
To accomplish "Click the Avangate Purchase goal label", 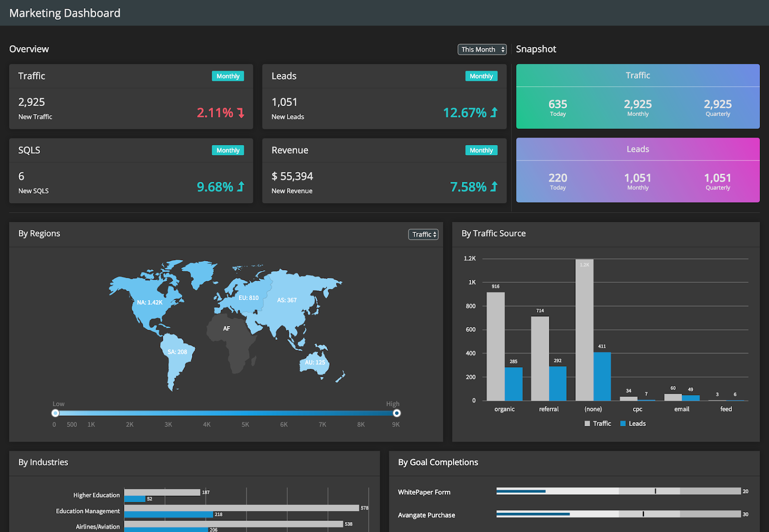I will 426,514.
